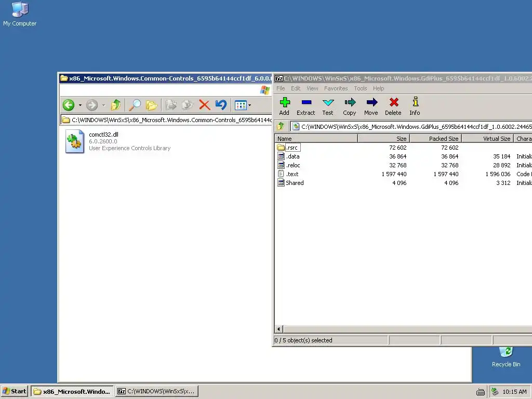This screenshot has height=399, width=532.
Task: Sort by the Name column header
Action: point(316,138)
